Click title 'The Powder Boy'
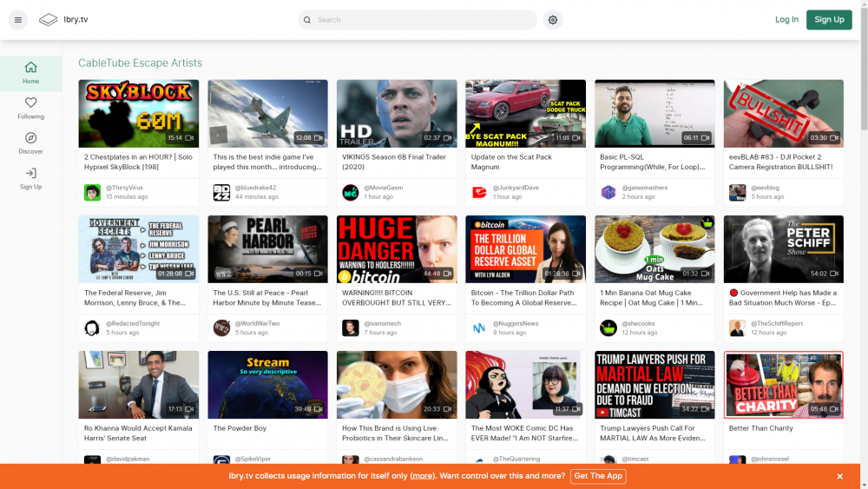 click(240, 428)
